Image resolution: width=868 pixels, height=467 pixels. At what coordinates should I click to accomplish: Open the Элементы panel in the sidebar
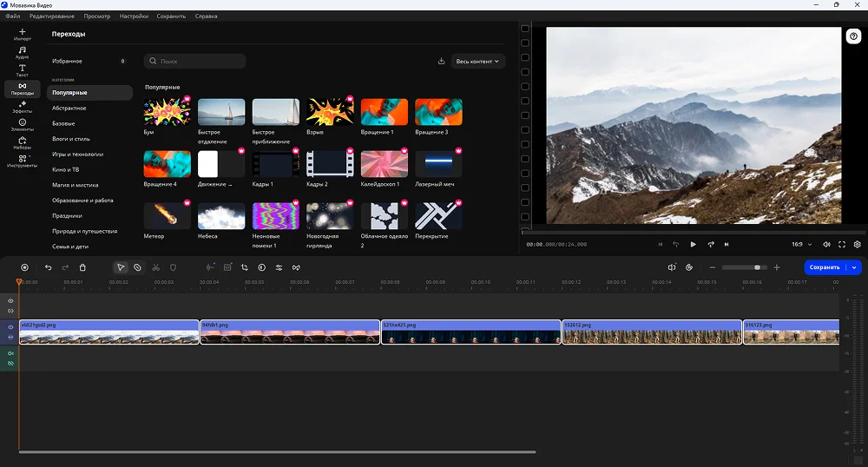click(23, 125)
